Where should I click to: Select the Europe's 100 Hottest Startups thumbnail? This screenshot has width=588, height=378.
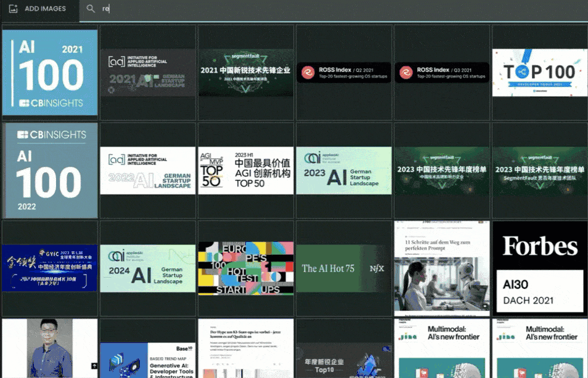click(x=246, y=268)
